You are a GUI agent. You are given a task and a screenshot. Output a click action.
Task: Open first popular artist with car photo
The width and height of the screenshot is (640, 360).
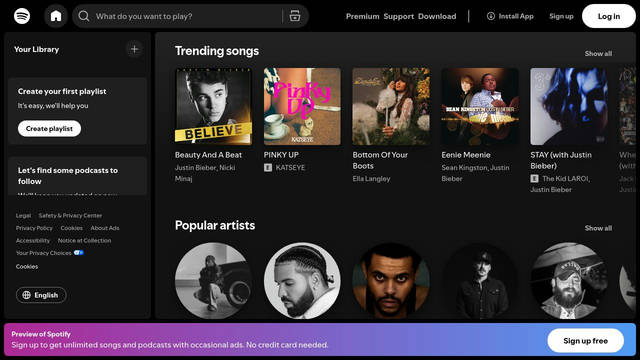pyautogui.click(x=213, y=281)
